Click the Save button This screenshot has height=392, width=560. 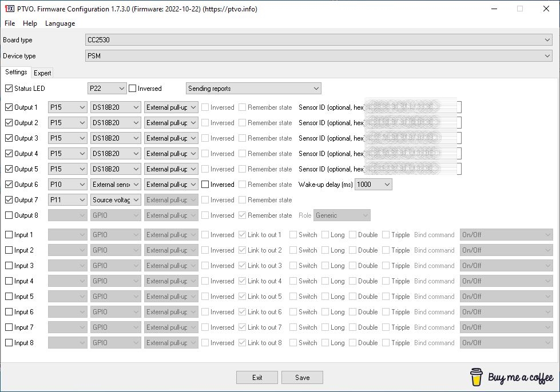coord(302,377)
